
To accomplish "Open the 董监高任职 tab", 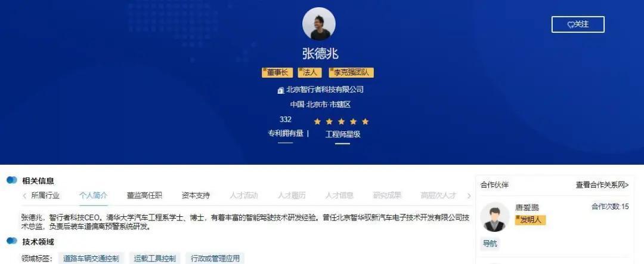I will [144, 195].
